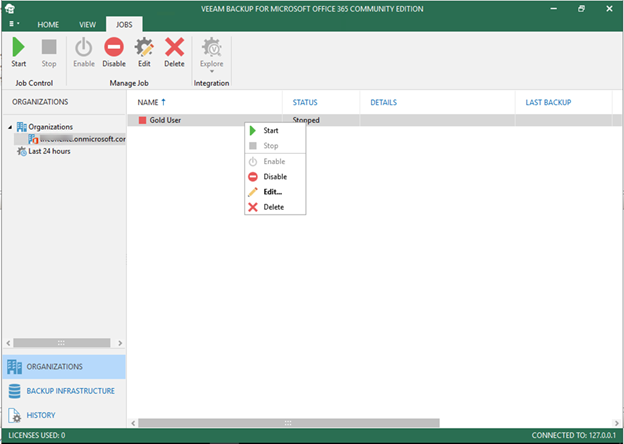The width and height of the screenshot is (624, 444).
Task: Click left arrow of job list scrollbar
Action: (133, 423)
